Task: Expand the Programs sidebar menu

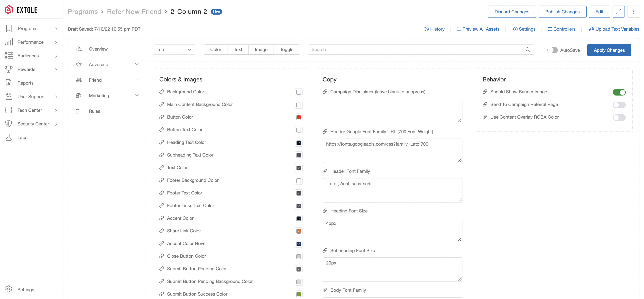Action: pos(56,29)
